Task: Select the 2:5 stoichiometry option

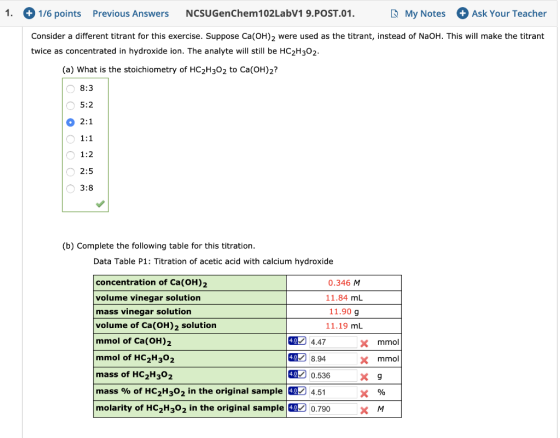Action: pos(70,172)
